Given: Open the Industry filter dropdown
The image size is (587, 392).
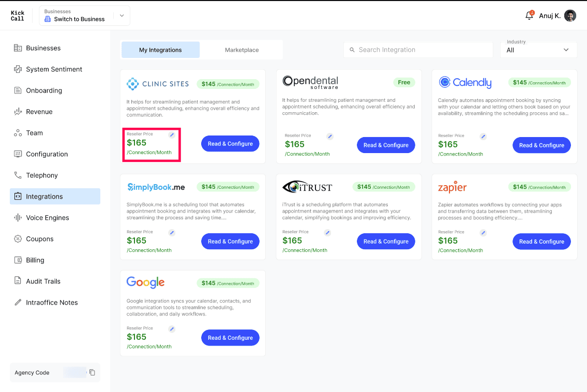Looking at the screenshot, I should [x=538, y=50].
